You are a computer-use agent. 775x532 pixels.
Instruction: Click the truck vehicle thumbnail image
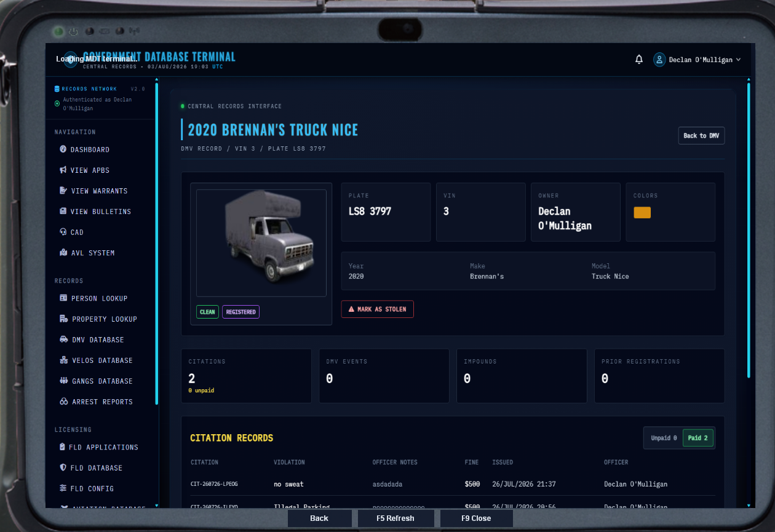(x=261, y=244)
